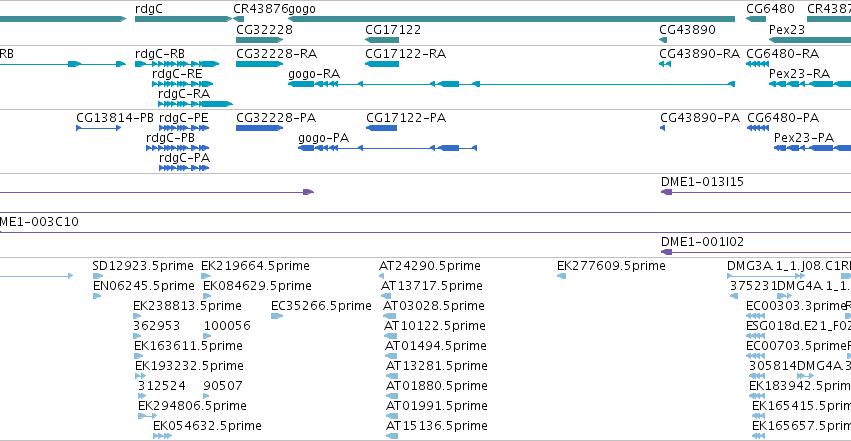Screen dimensions: 851x441
Task: Select the CG6480-RA transcript label
Action: (x=783, y=54)
